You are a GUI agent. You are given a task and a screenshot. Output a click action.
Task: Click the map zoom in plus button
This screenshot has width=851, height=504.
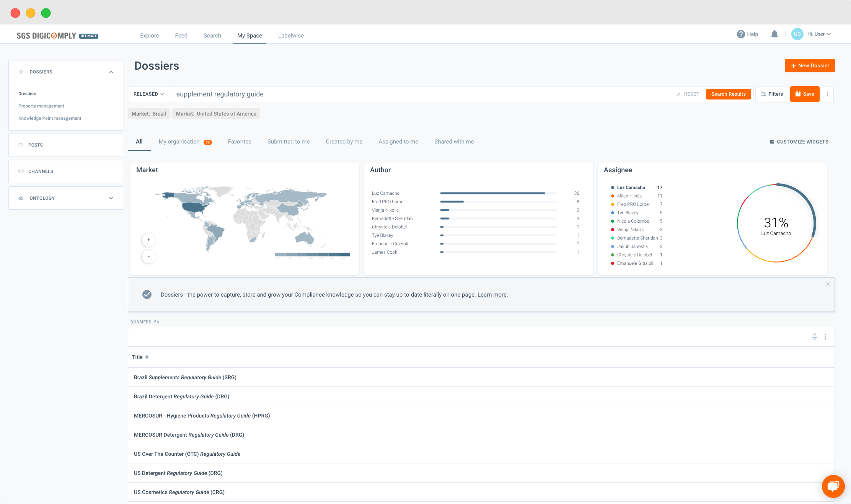pos(149,240)
